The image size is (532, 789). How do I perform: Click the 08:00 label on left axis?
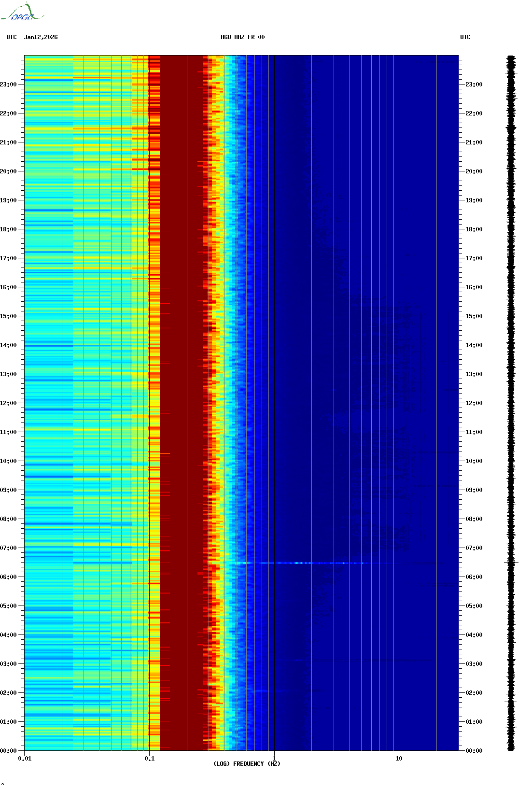[x=8, y=519]
